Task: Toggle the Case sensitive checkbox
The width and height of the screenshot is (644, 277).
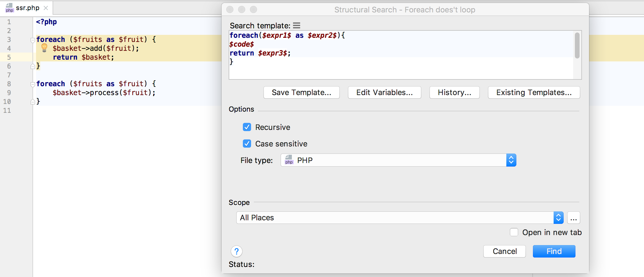Action: (x=247, y=144)
